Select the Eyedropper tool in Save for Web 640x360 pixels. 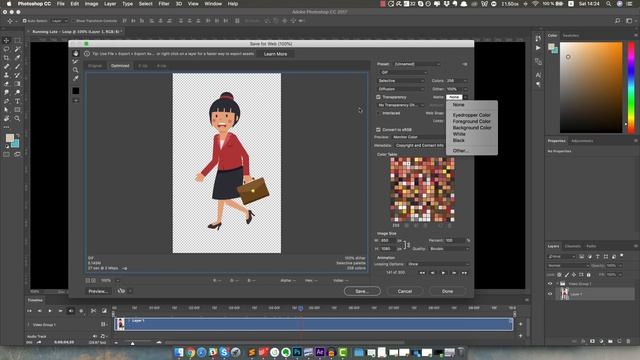tap(76, 78)
